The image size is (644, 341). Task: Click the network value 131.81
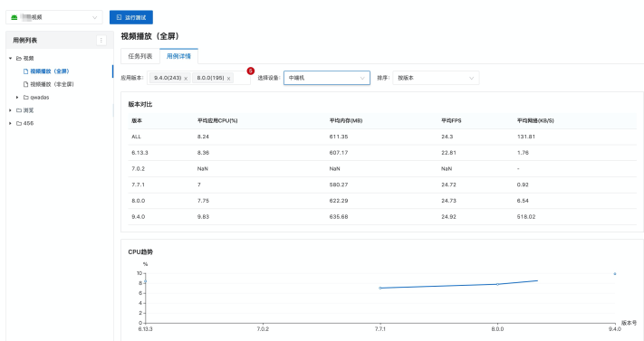526,137
